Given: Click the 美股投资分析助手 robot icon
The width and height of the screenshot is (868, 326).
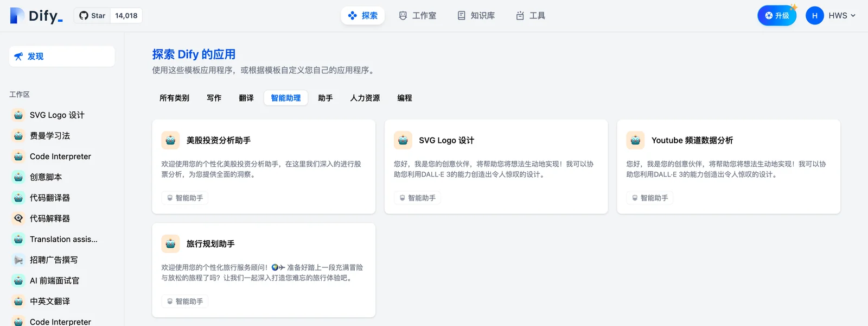Looking at the screenshot, I should pyautogui.click(x=170, y=140).
